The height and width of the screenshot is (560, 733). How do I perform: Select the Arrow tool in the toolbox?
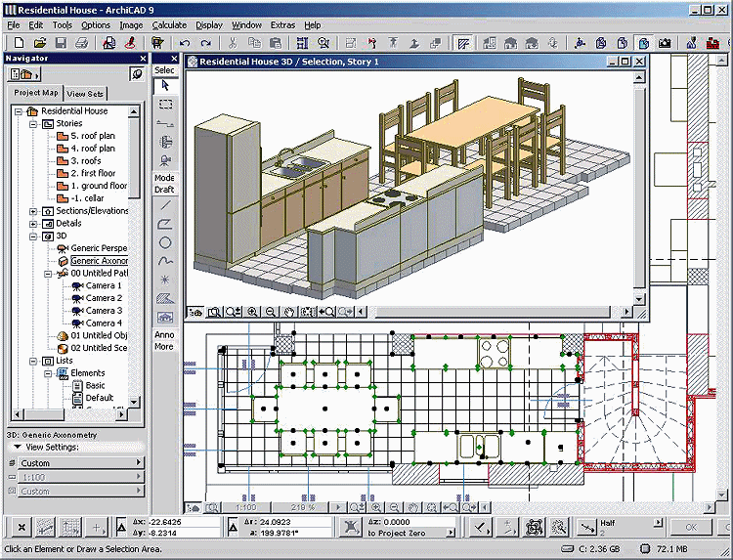165,86
